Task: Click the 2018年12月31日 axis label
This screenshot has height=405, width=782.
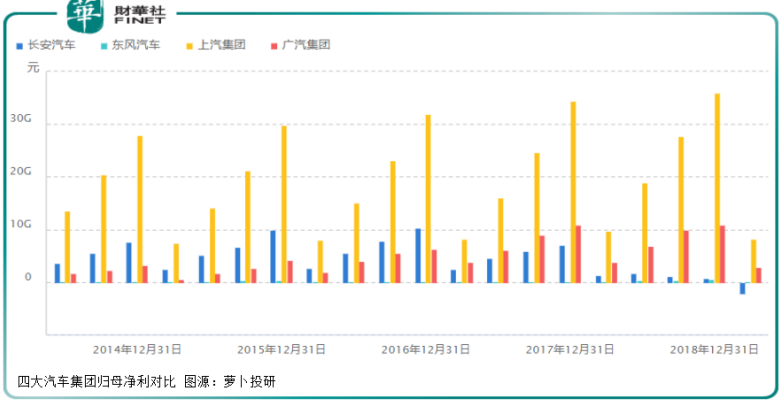Action: [x=714, y=350]
